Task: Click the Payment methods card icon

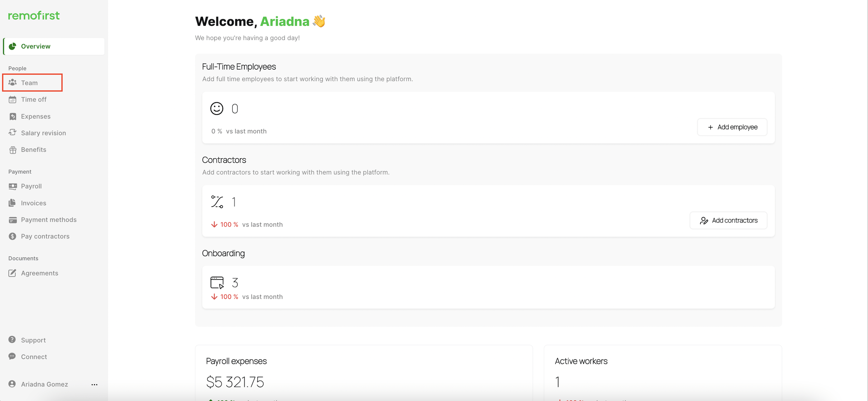Action: (12, 220)
